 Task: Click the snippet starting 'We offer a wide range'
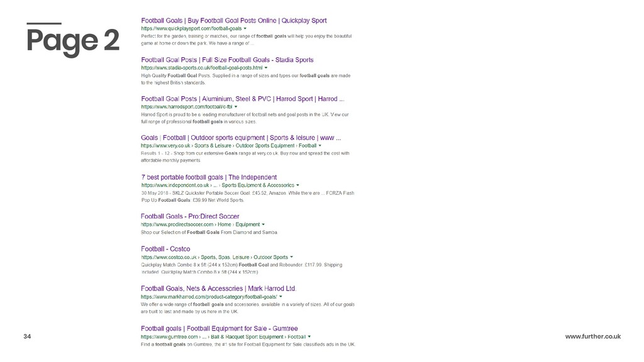[248, 308]
